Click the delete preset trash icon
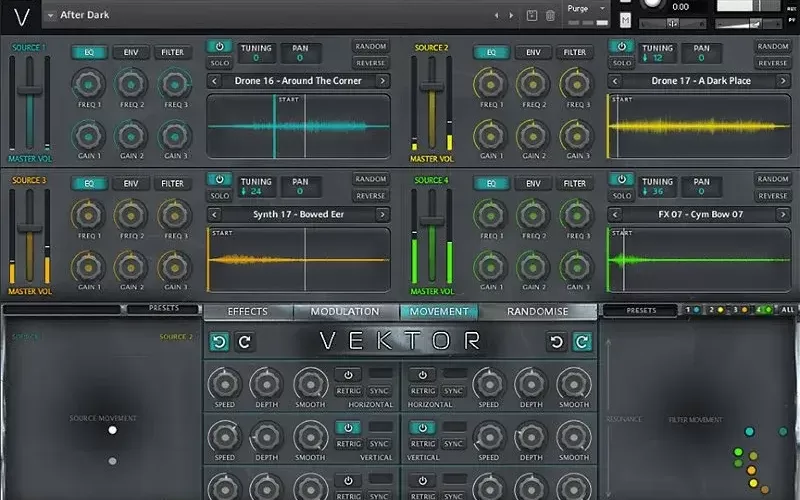Image resolution: width=800 pixels, height=500 pixels. (550, 15)
